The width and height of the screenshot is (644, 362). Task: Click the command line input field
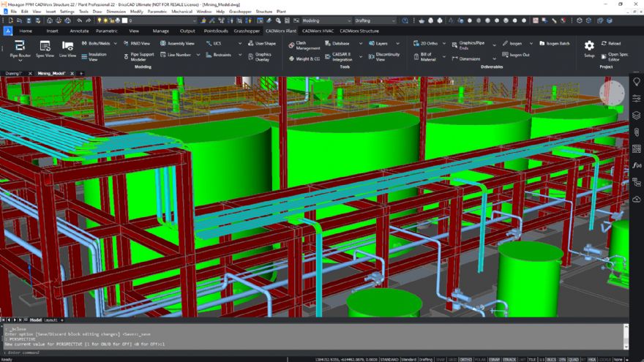coord(312,352)
